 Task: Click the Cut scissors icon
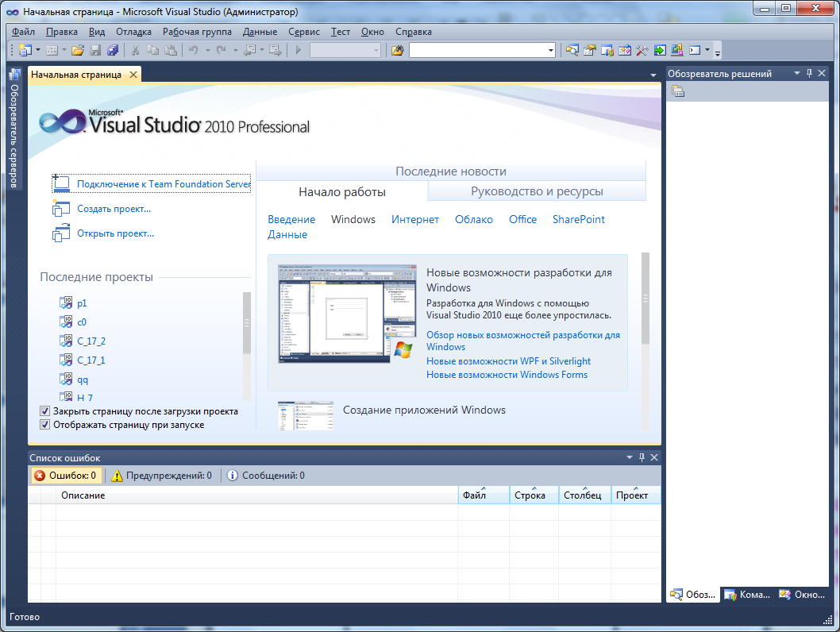point(136,50)
